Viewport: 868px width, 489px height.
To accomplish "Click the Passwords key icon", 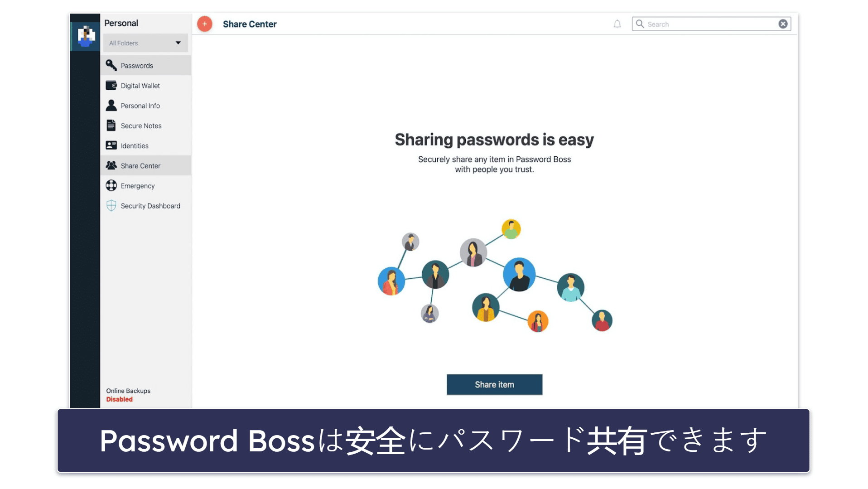I will click(x=111, y=65).
